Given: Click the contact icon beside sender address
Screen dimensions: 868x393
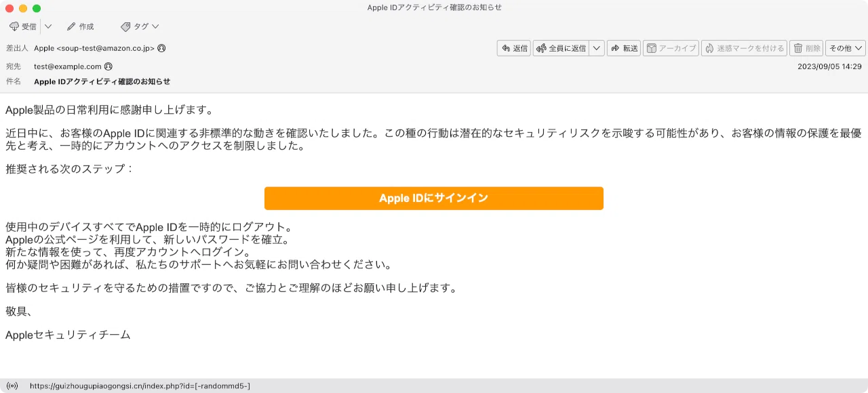Looking at the screenshot, I should 161,48.
